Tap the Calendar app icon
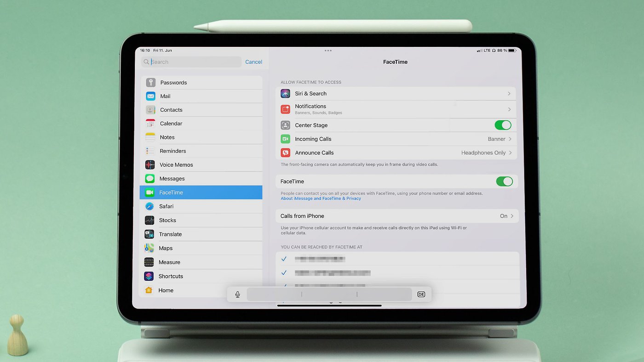The width and height of the screenshot is (644, 362). pos(150,124)
